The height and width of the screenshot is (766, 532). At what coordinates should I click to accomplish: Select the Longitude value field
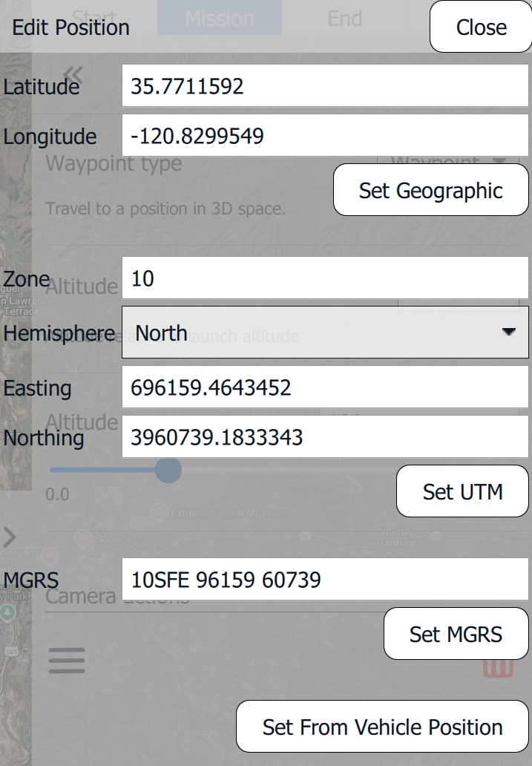pyautogui.click(x=324, y=136)
